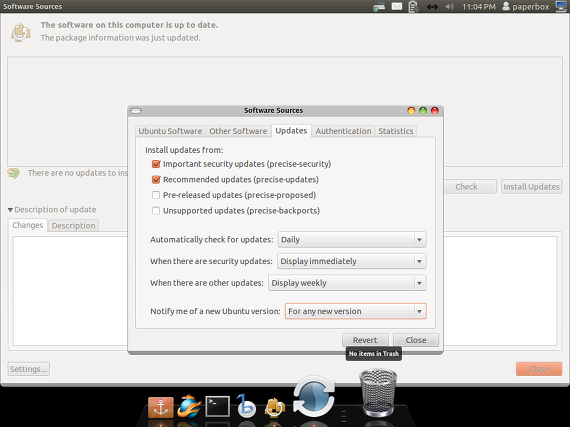Open the software package icon in dock
The image size is (570, 427).
[x=274, y=407]
